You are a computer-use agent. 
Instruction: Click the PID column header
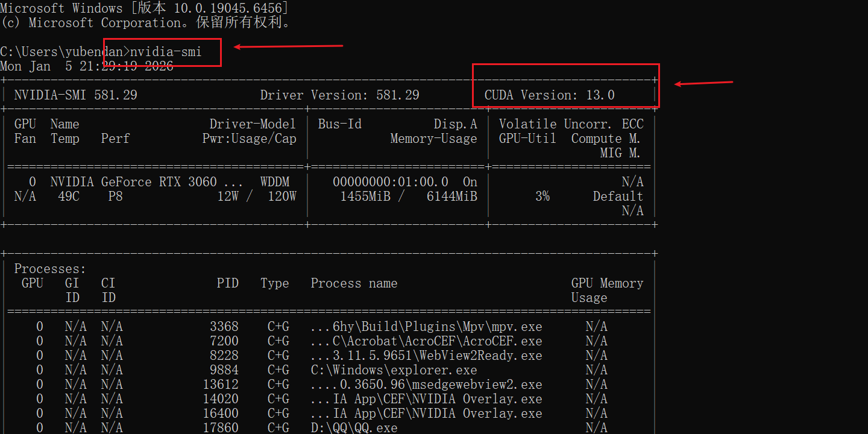click(227, 283)
